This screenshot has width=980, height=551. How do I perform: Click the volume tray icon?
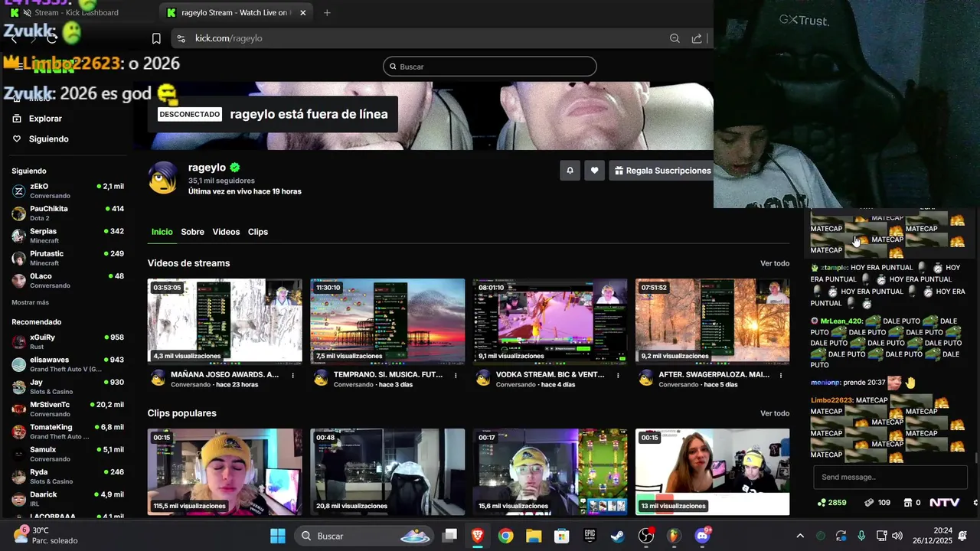click(897, 536)
